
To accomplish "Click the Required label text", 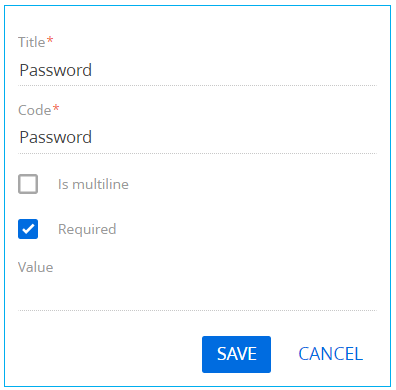I will 87,229.
